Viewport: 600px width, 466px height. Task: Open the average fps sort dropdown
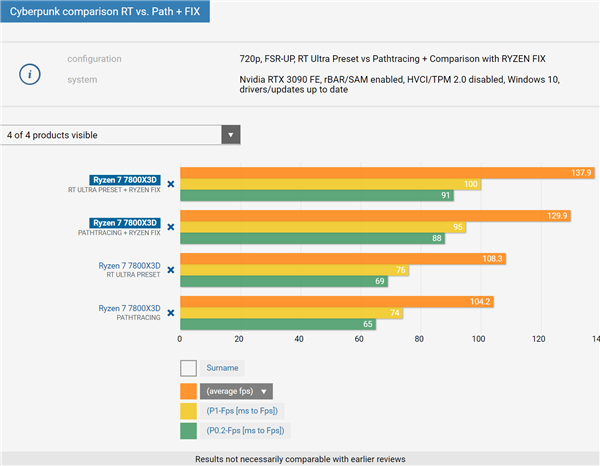coord(237,391)
